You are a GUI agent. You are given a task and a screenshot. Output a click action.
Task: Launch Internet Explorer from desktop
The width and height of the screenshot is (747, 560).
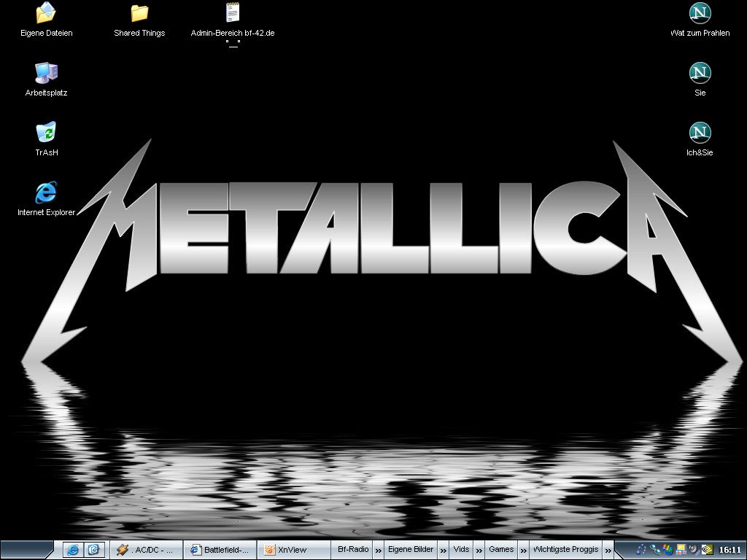point(46,192)
